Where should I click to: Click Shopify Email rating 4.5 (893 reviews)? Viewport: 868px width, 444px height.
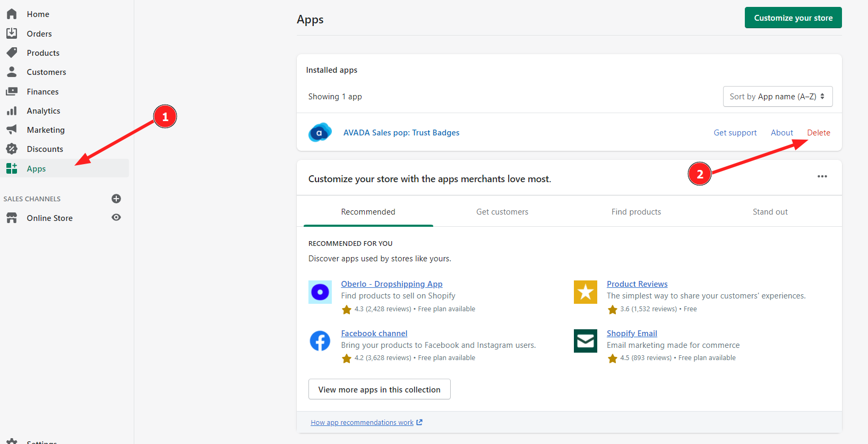tap(646, 358)
